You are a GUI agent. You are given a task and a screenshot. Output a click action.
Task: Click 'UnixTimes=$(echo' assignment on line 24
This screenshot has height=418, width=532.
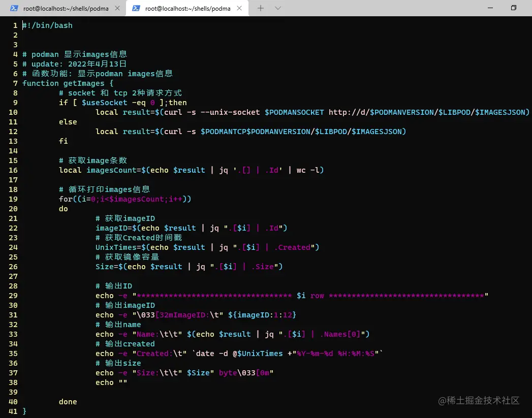pyautogui.click(x=132, y=247)
